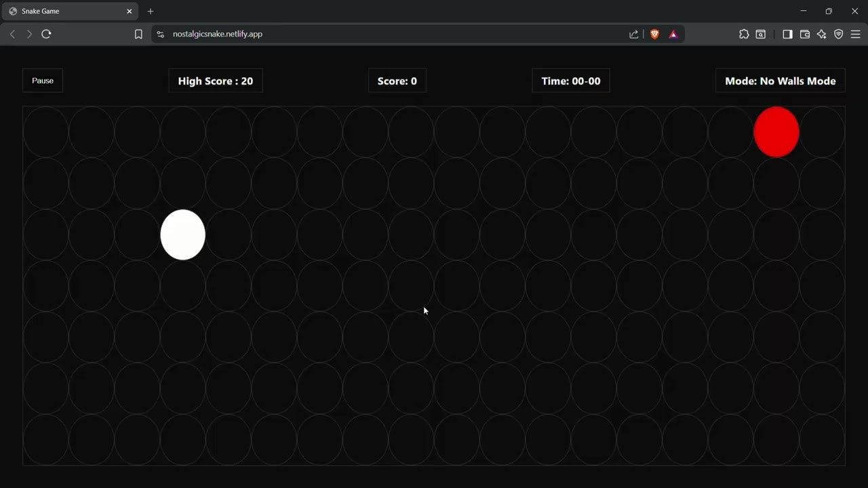View site information icon in address bar
Viewport: 868px width, 488px height.
[160, 34]
